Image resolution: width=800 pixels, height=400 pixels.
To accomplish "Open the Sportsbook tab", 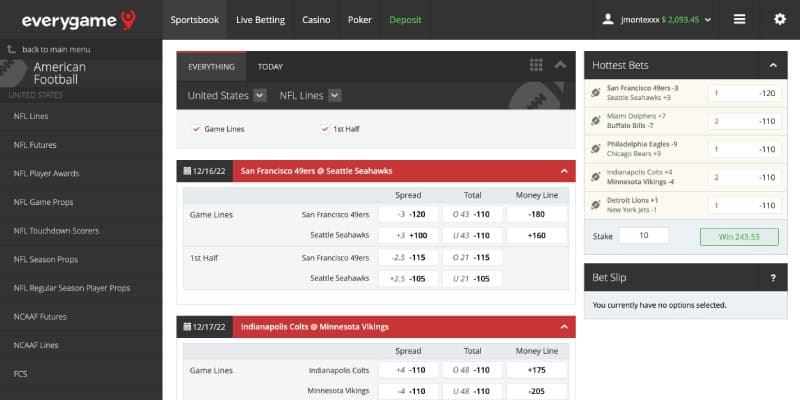I will (x=194, y=20).
